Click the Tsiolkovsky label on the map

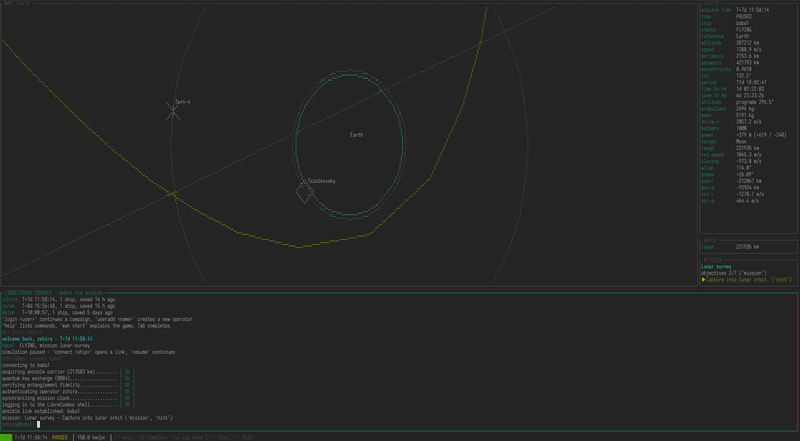pyautogui.click(x=322, y=181)
